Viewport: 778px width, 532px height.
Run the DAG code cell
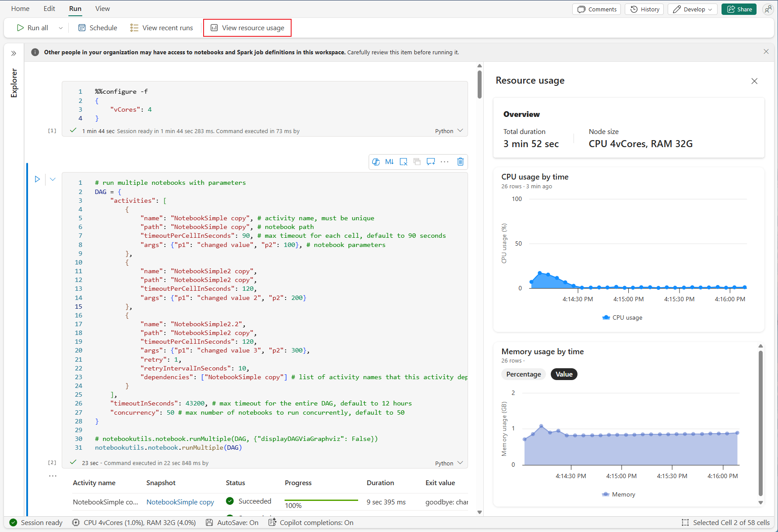37,179
